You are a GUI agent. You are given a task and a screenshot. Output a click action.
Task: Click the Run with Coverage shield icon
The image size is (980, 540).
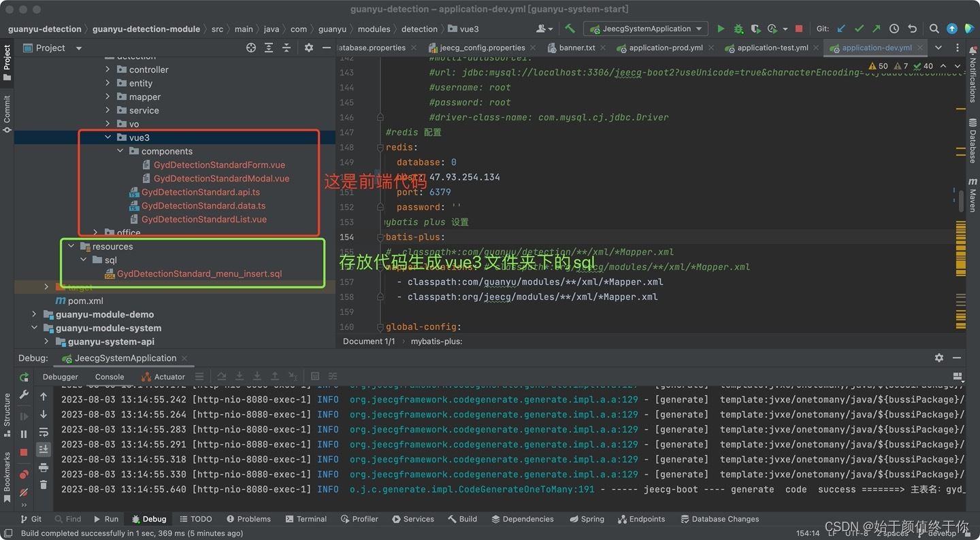[x=755, y=29]
